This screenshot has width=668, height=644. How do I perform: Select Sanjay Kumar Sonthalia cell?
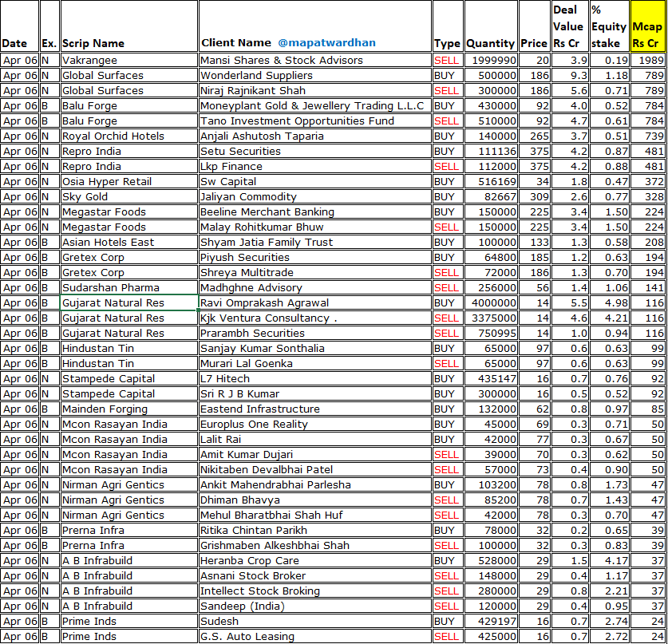point(314,349)
